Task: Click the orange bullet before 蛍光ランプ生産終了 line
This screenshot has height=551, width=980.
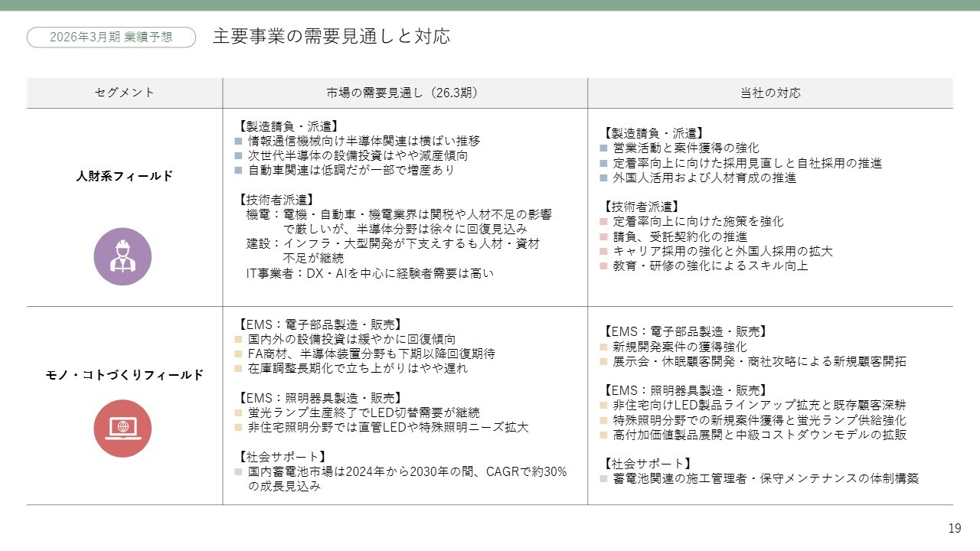Action: 238,412
